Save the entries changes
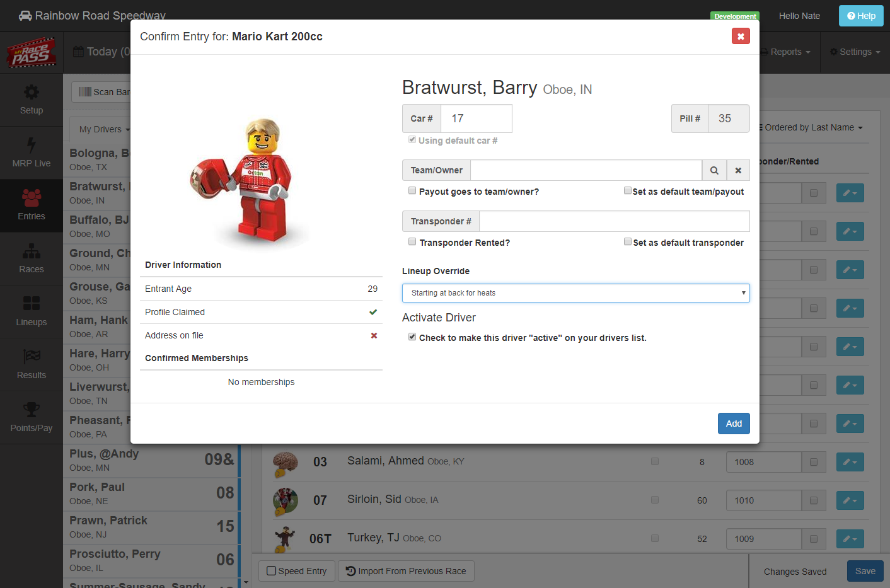890x588 pixels. 865,571
